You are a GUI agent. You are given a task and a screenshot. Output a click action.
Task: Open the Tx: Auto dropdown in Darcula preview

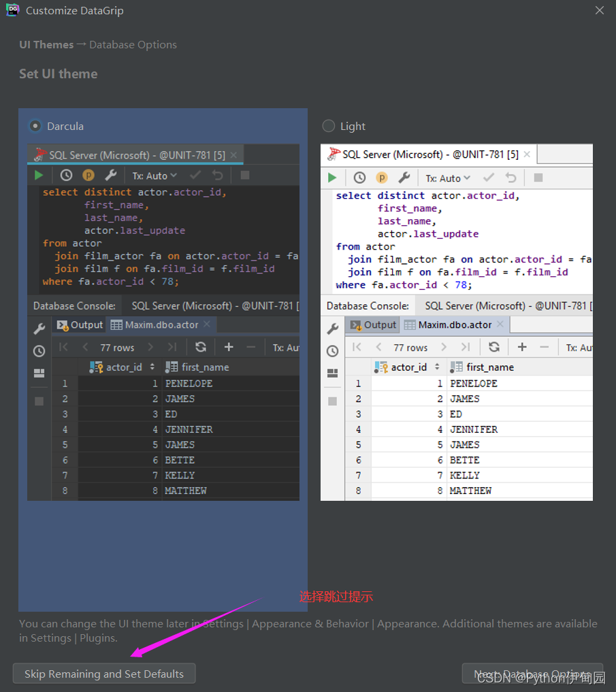click(x=155, y=176)
